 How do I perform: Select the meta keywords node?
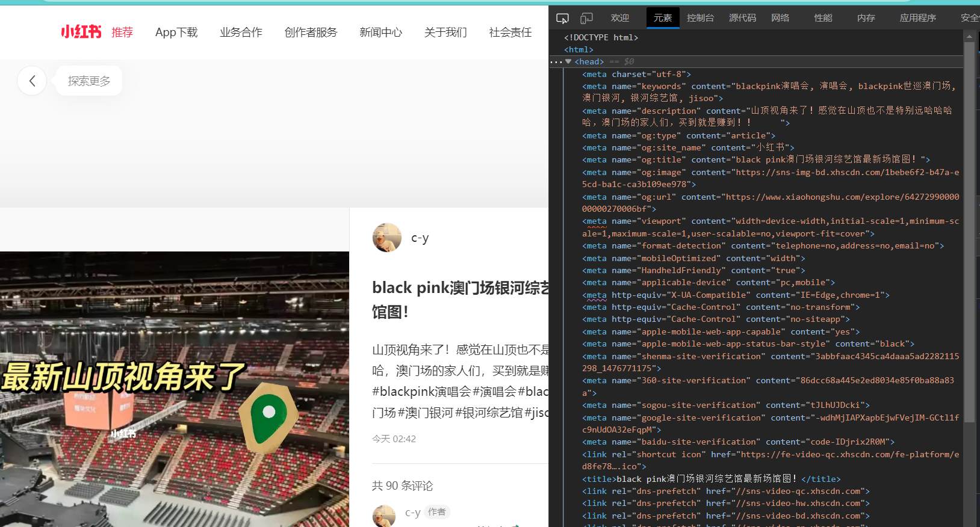click(769, 92)
